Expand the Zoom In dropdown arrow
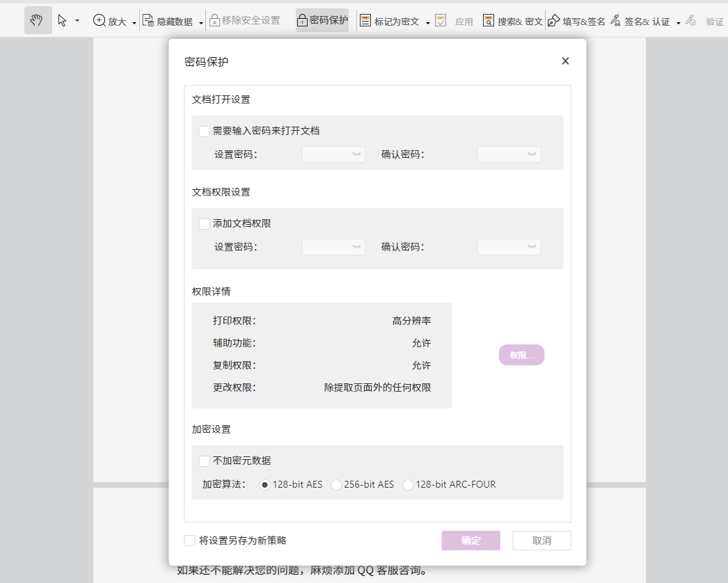The height and width of the screenshot is (583, 728). tap(134, 22)
